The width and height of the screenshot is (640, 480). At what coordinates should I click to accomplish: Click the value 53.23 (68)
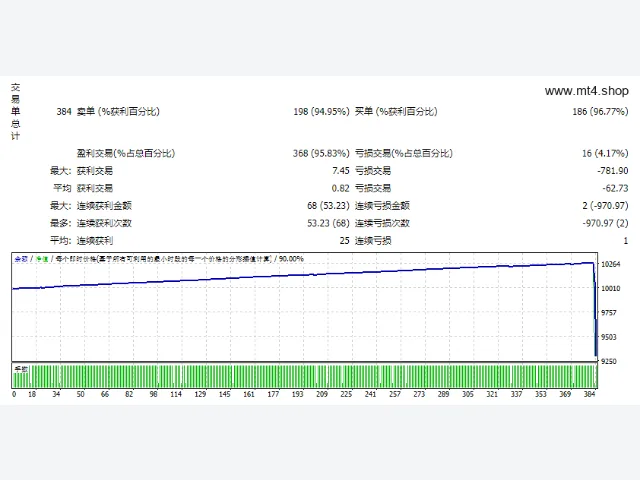click(328, 223)
